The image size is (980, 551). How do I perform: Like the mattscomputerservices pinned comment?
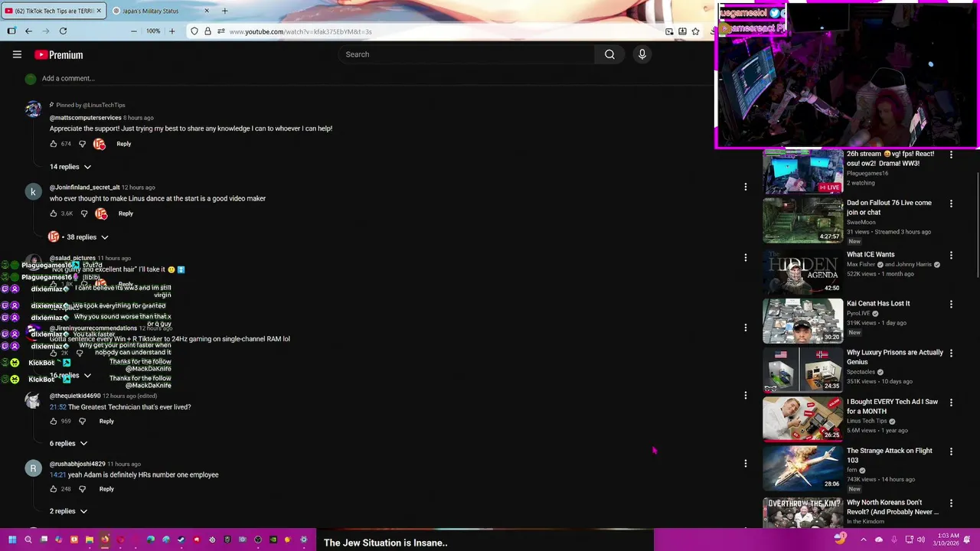pos(54,144)
